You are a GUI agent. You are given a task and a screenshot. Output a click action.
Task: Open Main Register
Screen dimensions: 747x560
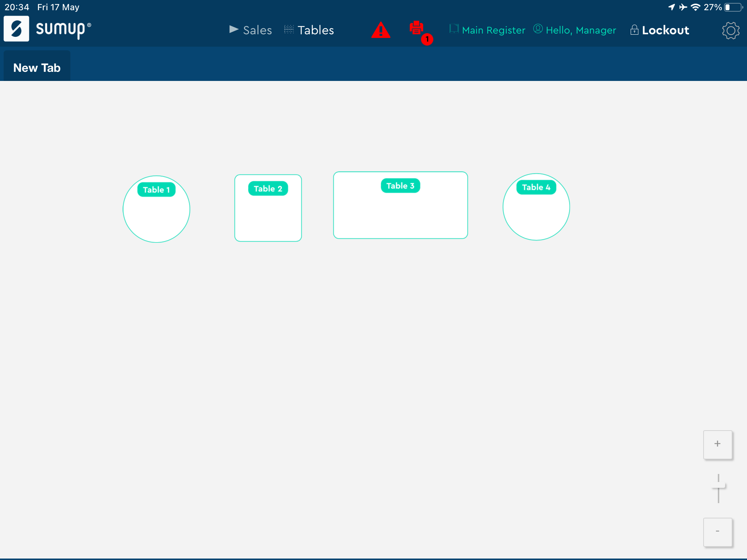click(x=493, y=30)
